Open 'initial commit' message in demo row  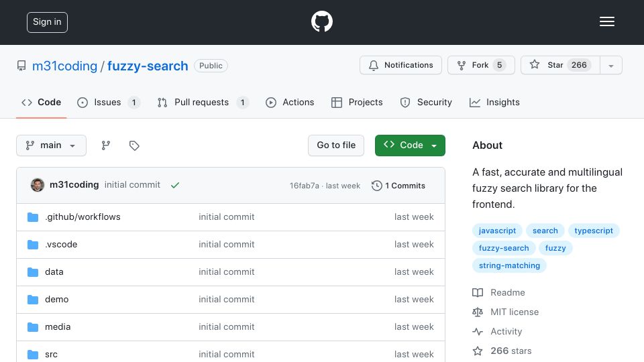tap(227, 300)
